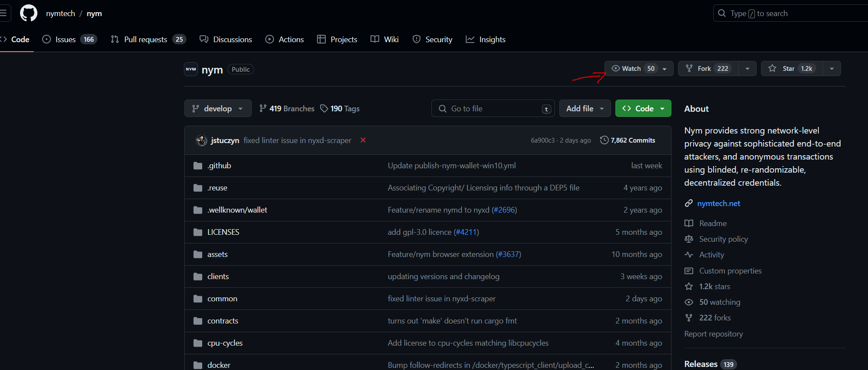The image size is (868, 370).
Task: Click the scales icon beside Security policy
Action: pos(689,239)
